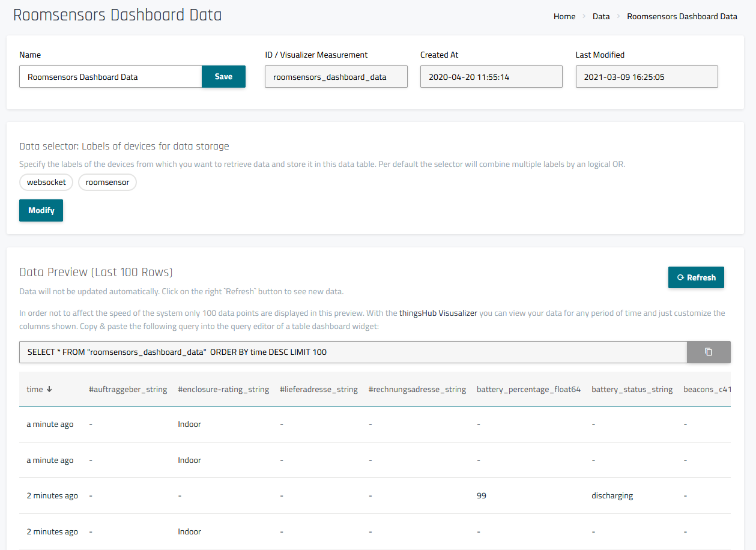Select the websocket label chip
Screen dimensions: 756x550
click(x=46, y=182)
